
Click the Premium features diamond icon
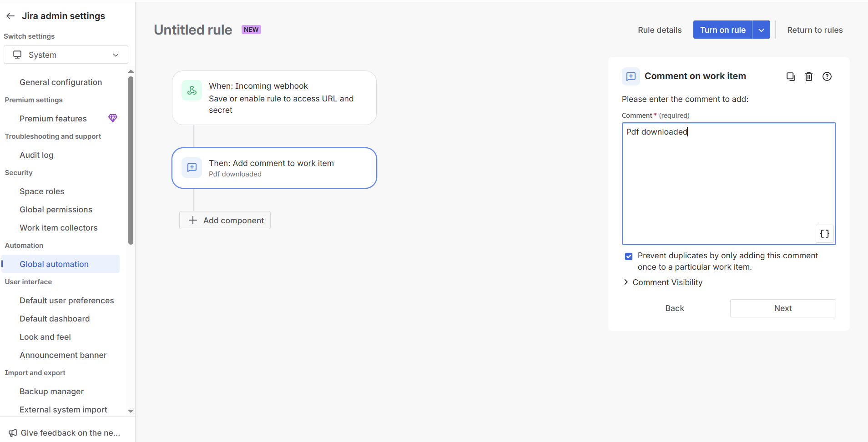click(x=113, y=118)
